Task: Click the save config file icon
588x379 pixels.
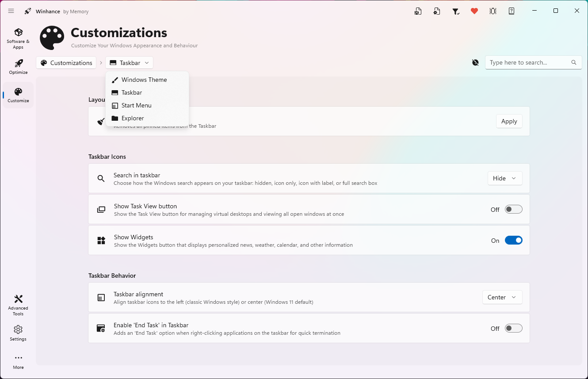Action: point(418,11)
